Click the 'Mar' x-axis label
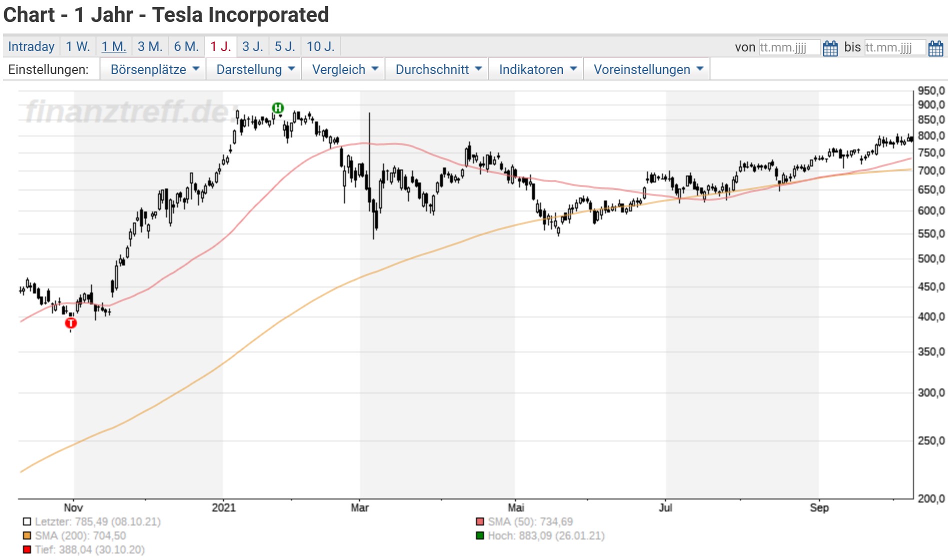 [x=360, y=507]
